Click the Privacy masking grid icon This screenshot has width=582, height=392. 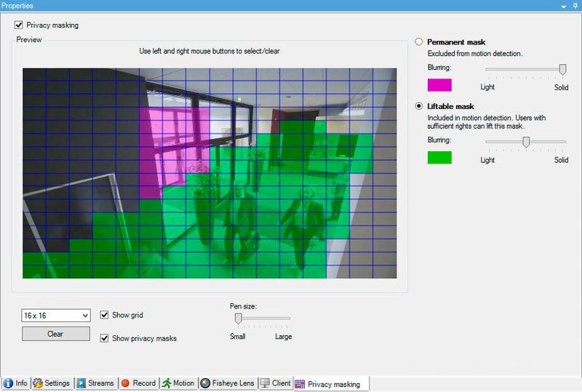[x=300, y=384]
